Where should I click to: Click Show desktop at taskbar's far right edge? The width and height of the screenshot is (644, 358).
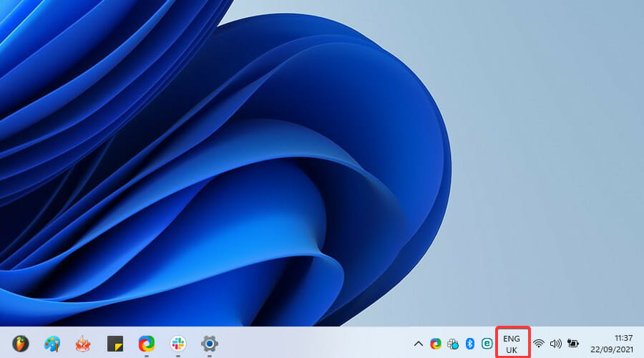click(641, 343)
